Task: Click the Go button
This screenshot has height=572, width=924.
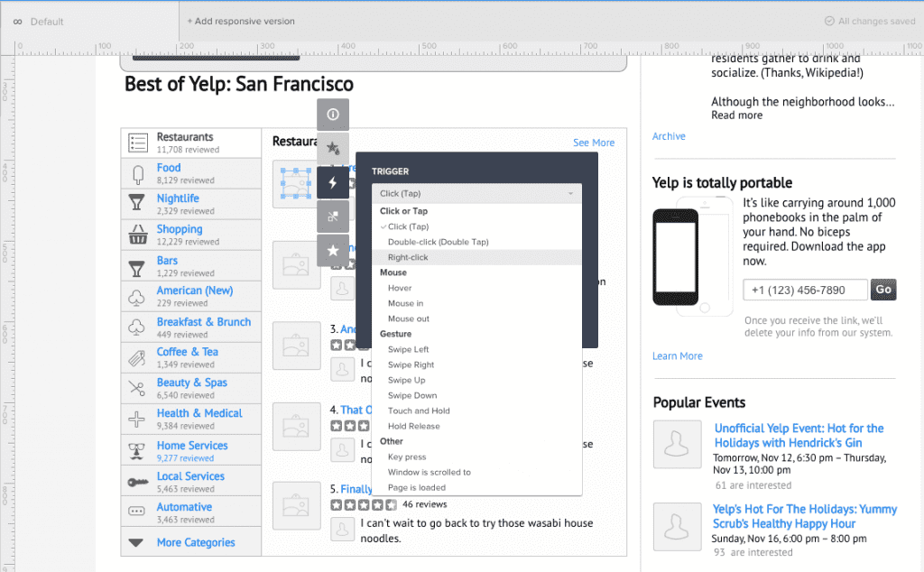Action: tap(883, 290)
